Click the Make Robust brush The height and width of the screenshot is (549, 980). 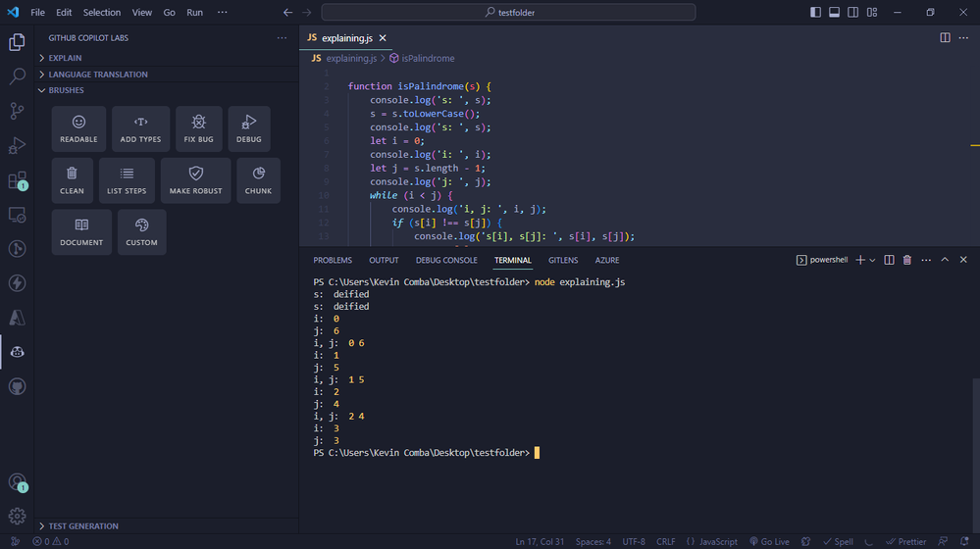coord(195,180)
